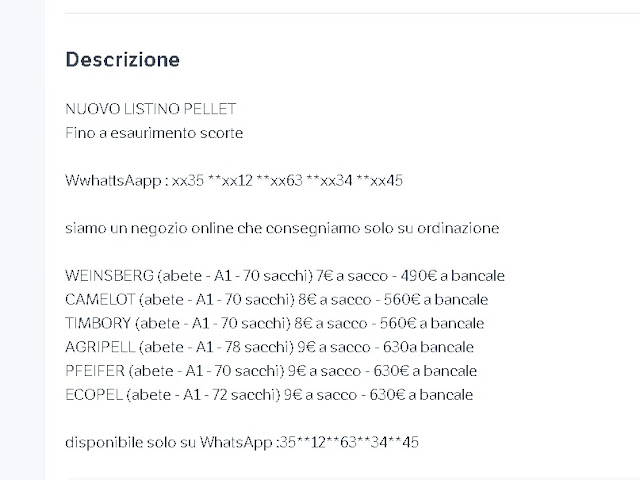This screenshot has height=480, width=640.
Task: Click the Fino a esaurimento scorte text
Action: (x=154, y=133)
